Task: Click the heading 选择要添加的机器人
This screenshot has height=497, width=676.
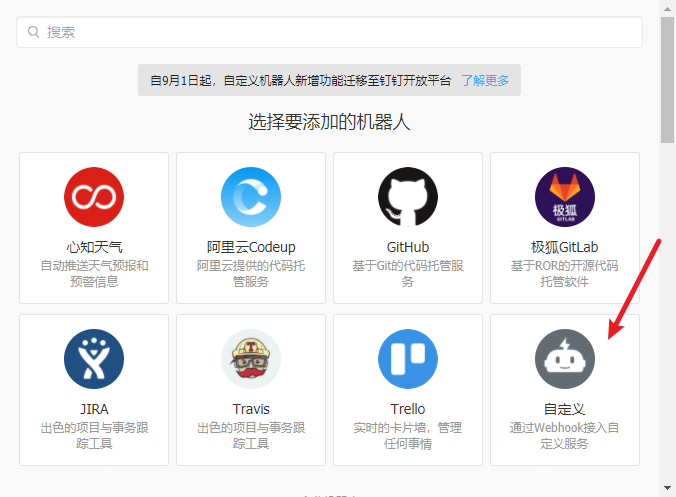Action: tap(329, 122)
